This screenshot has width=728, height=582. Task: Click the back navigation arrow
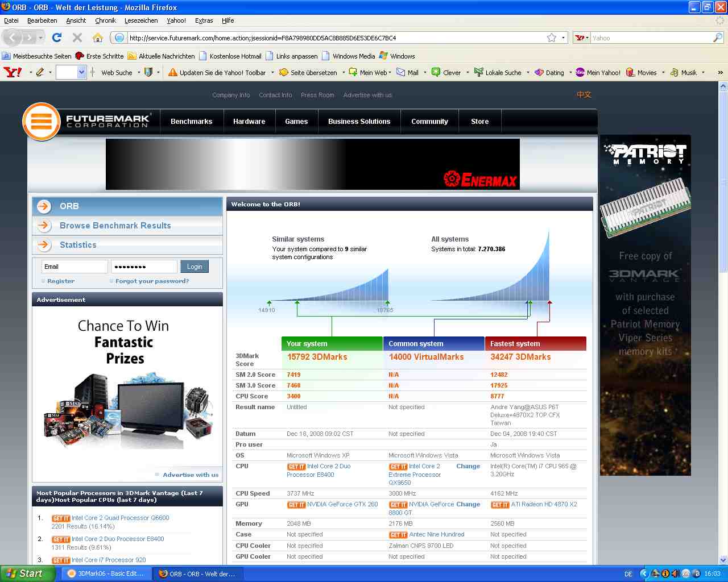click(13, 38)
